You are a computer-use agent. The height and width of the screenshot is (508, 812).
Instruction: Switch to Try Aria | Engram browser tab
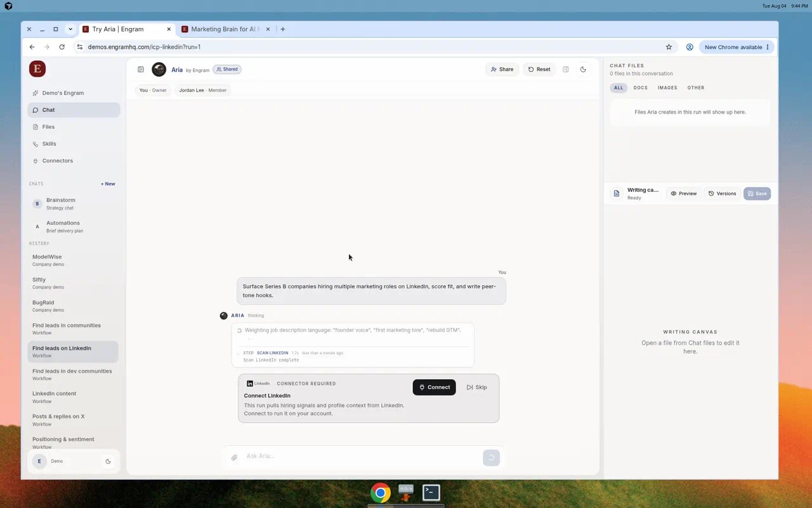click(x=127, y=29)
